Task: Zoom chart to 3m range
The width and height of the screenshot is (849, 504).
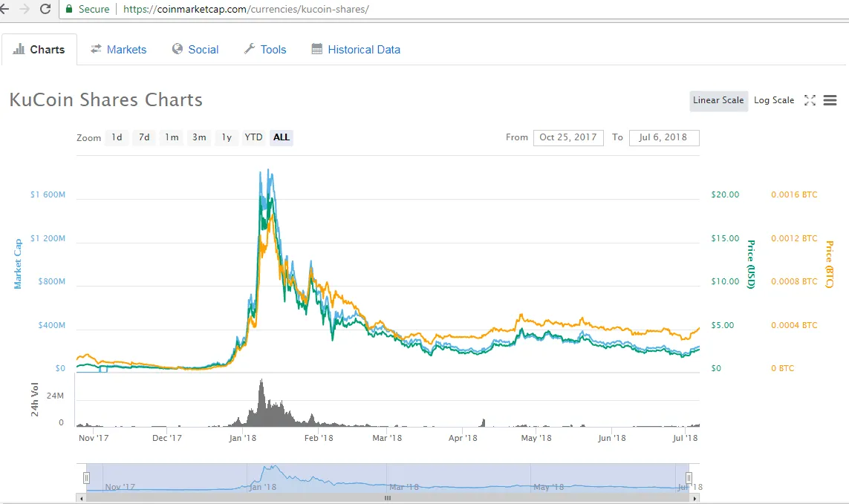Action: [199, 137]
